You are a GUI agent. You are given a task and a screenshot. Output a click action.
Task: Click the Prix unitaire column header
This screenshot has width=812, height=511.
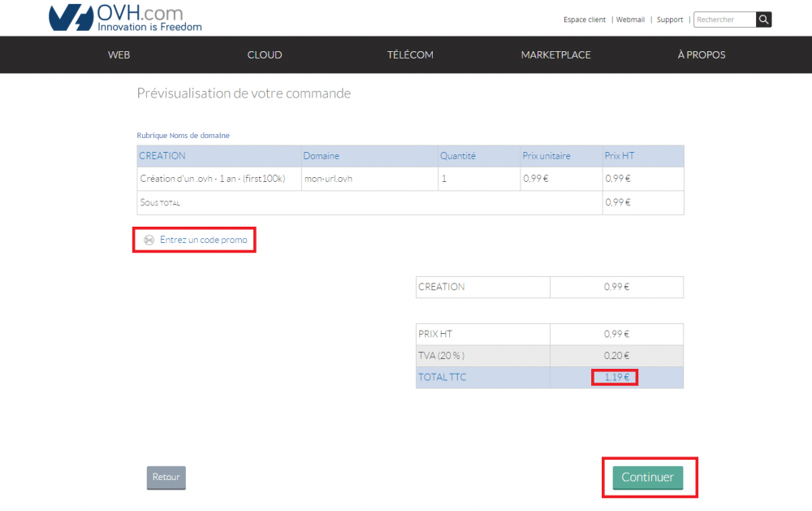(x=546, y=156)
